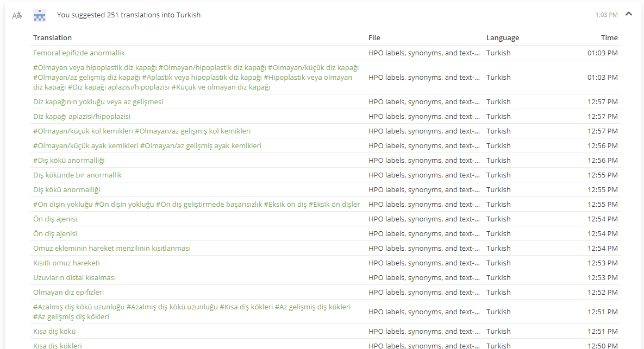The image size is (644, 349).
Task: Click the HPO labels file for 'Olmayan diz epifizleri'
Action: coord(424,293)
